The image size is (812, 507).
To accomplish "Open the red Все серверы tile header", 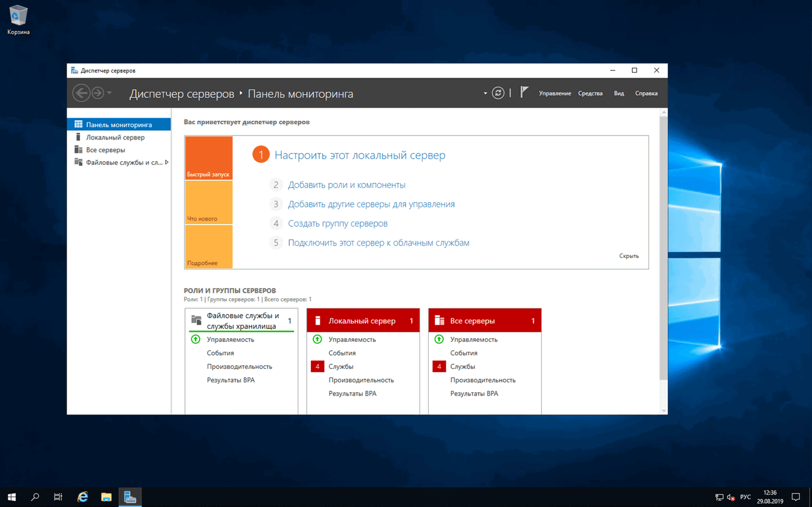I will pos(484,321).
